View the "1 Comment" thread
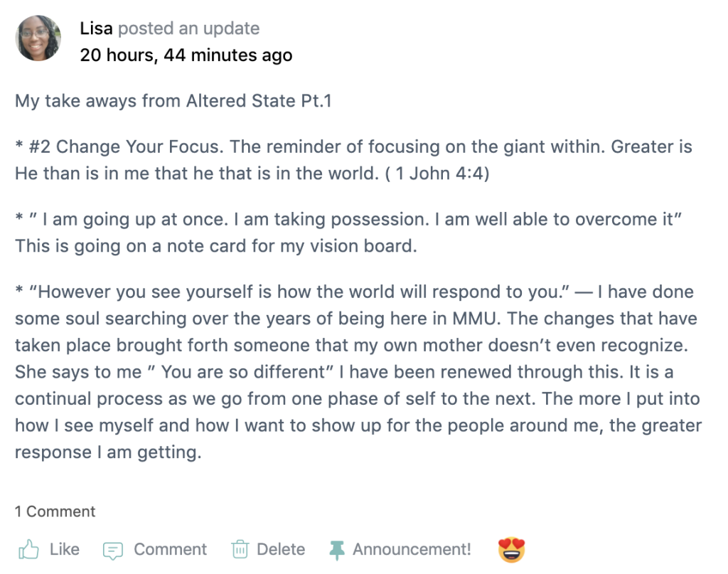 [55, 511]
